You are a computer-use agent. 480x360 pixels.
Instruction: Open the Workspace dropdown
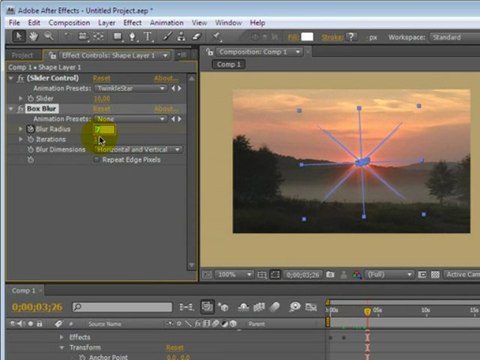pos(455,37)
